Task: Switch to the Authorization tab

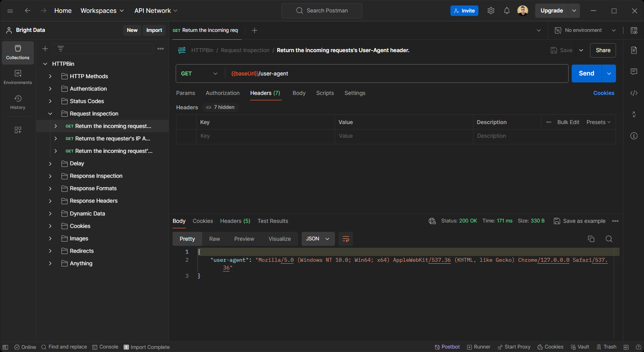Action: 222,93
